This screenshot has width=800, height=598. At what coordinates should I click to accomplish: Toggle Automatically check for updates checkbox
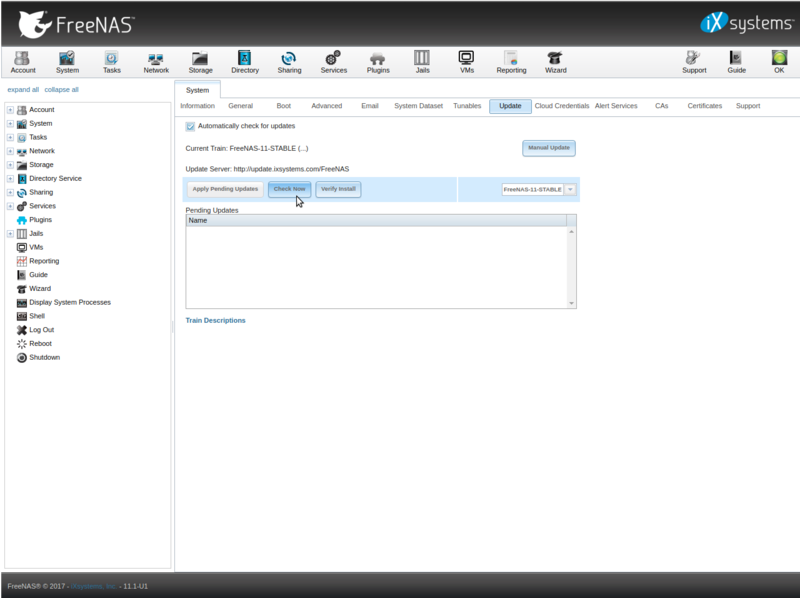tap(190, 126)
